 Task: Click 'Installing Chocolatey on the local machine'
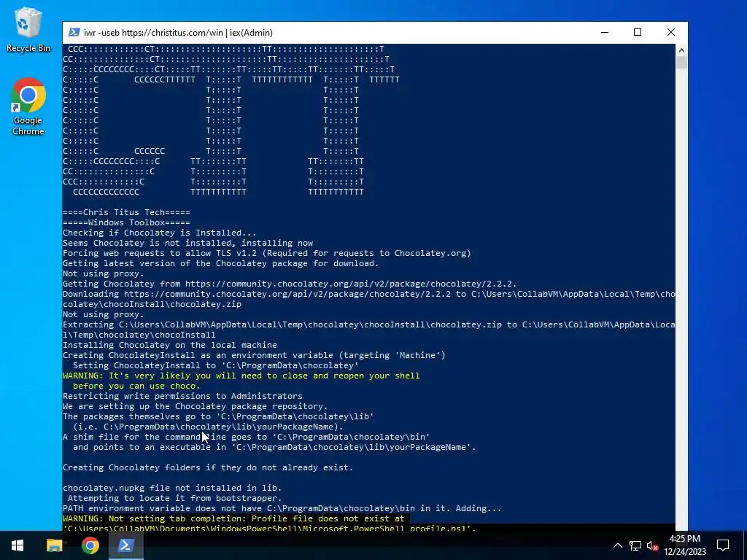coord(170,345)
